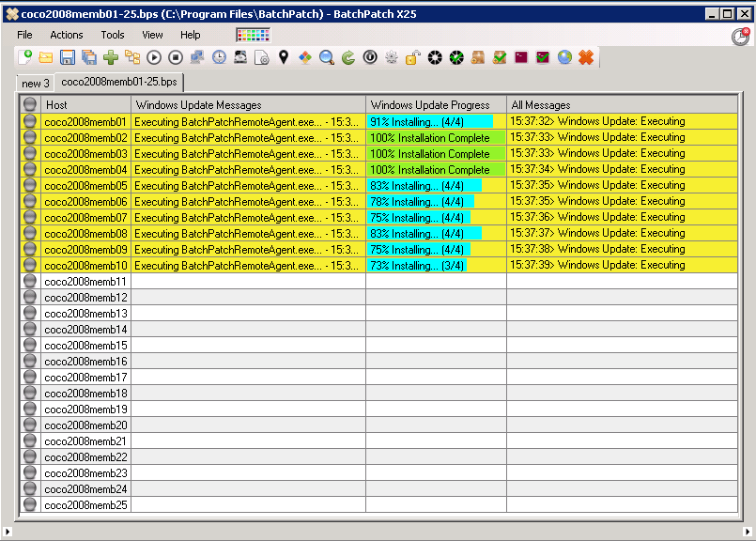Click the blue floppy Save icon
The height and width of the screenshot is (541, 756).
68,57
